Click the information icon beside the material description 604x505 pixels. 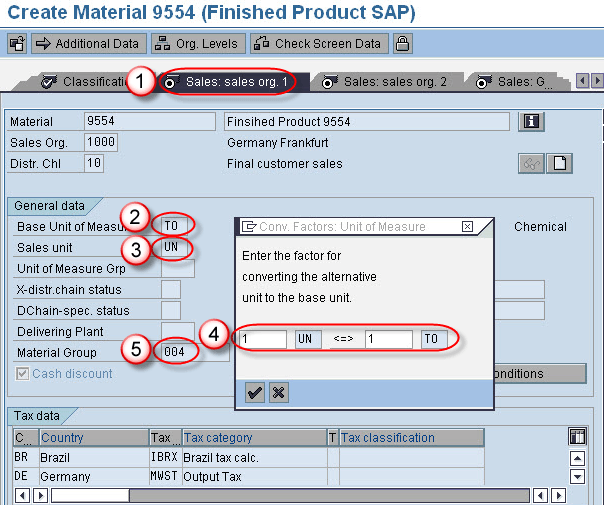(x=532, y=122)
